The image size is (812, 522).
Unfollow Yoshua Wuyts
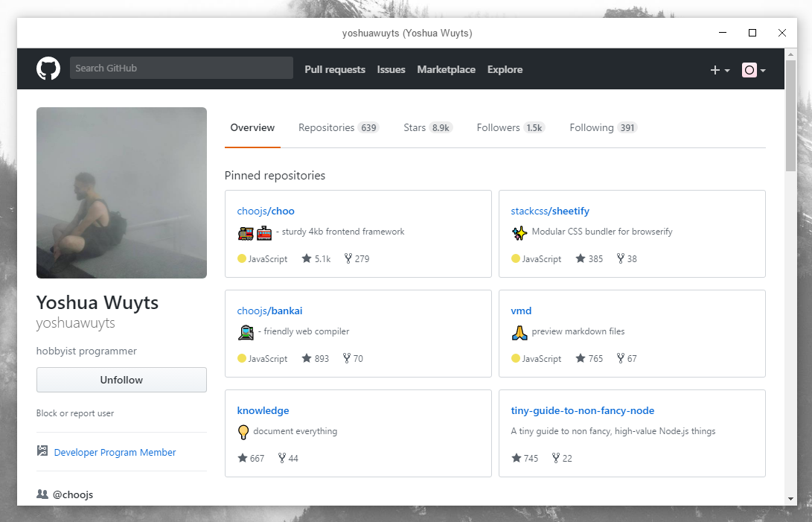(x=121, y=380)
